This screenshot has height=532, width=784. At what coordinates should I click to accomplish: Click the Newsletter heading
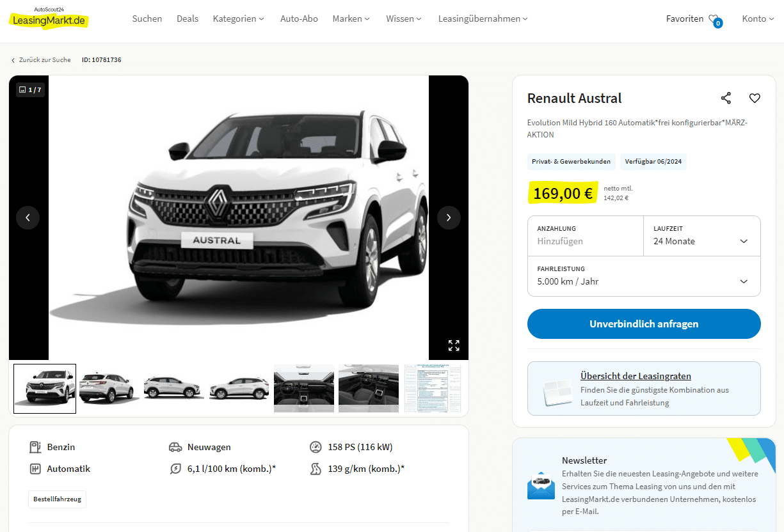coord(584,460)
